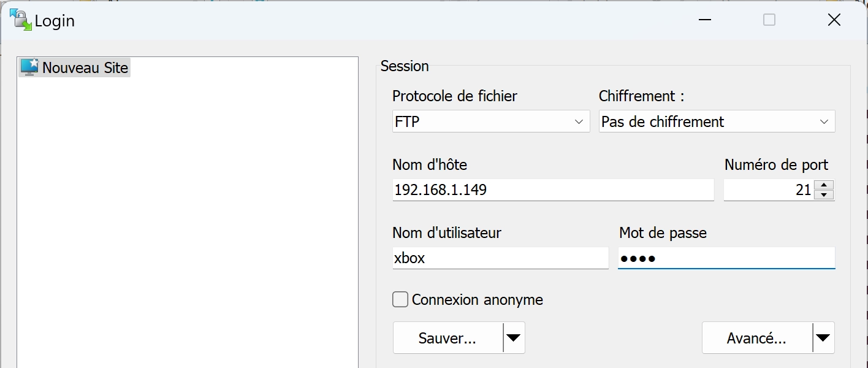Click the Sauver... button
Screen dimensions: 868x368
point(447,338)
